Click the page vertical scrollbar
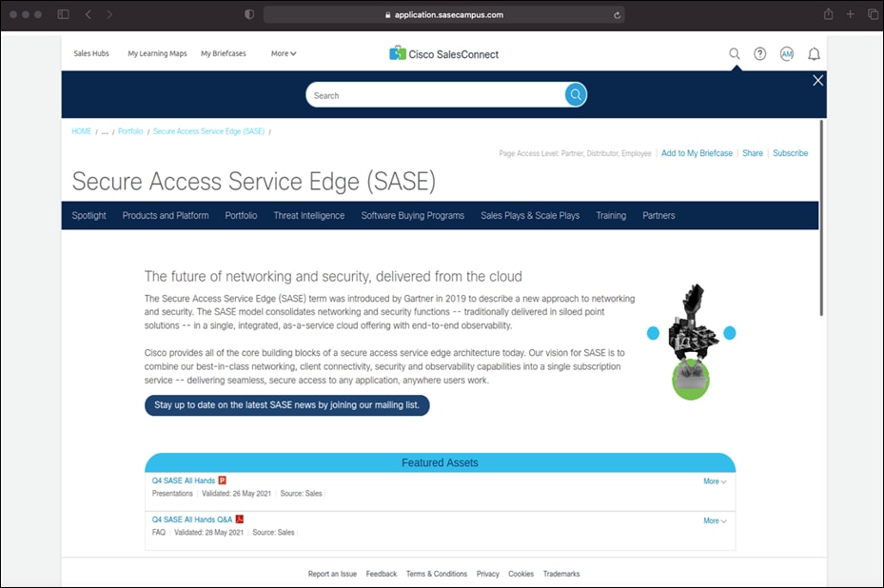The width and height of the screenshot is (884, 588). (821, 218)
